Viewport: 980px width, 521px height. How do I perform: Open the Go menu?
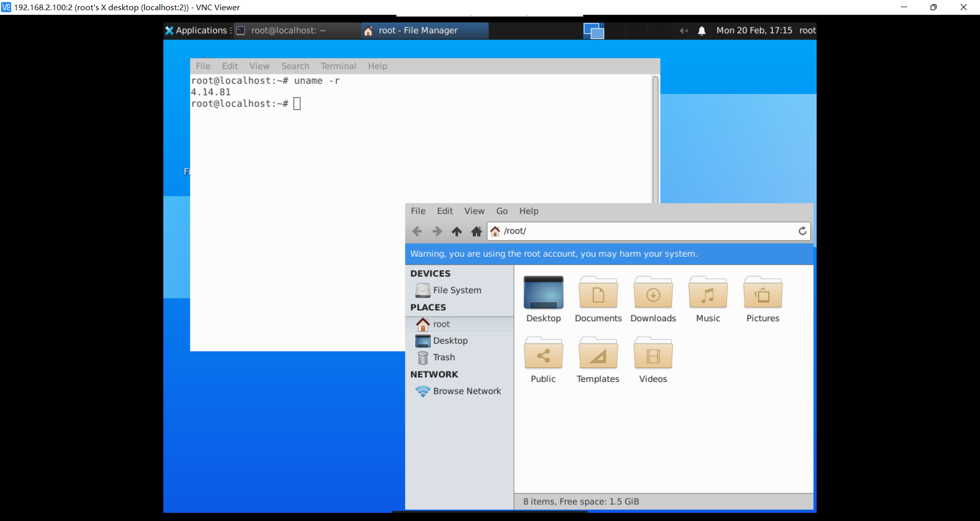[x=502, y=211]
